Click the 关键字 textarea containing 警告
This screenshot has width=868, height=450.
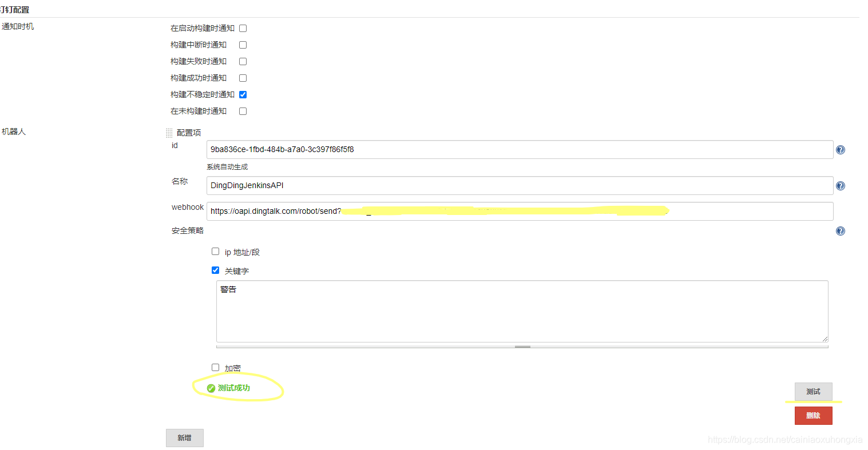[x=522, y=311]
